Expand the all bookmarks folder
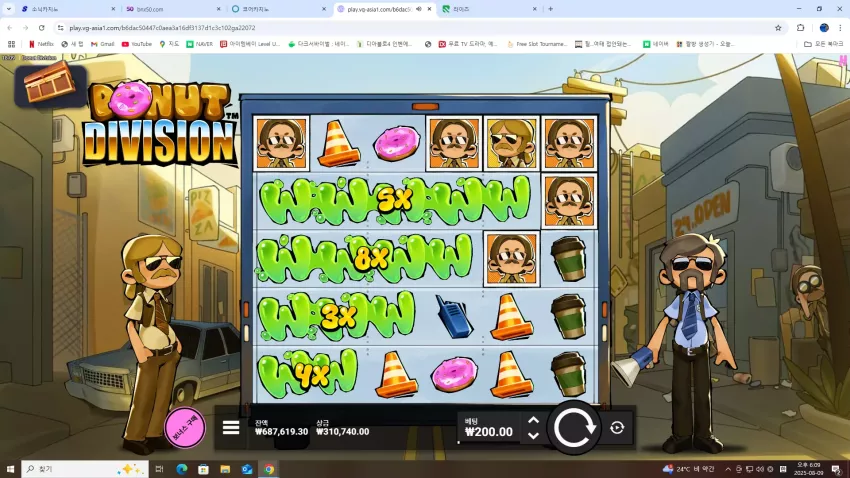 click(x=823, y=44)
